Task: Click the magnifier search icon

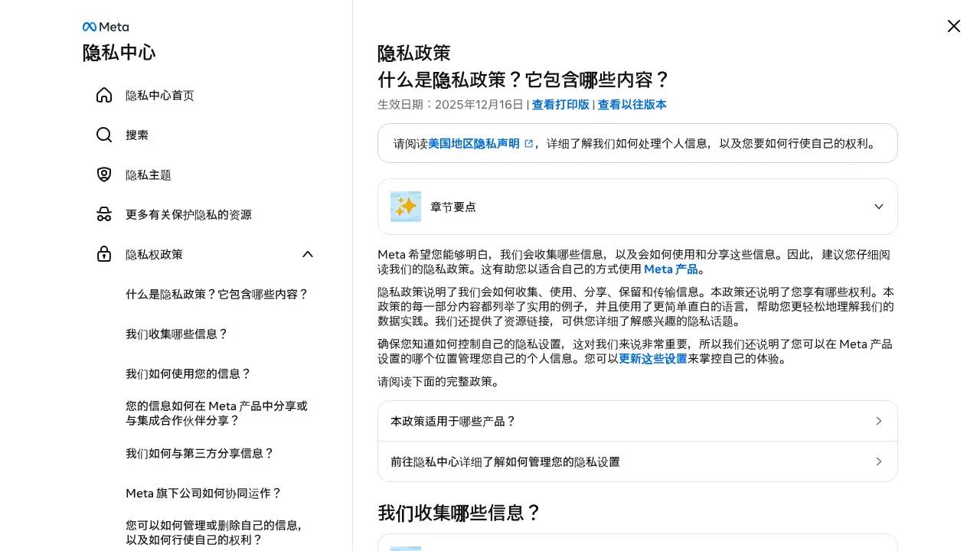Action: coord(104,135)
